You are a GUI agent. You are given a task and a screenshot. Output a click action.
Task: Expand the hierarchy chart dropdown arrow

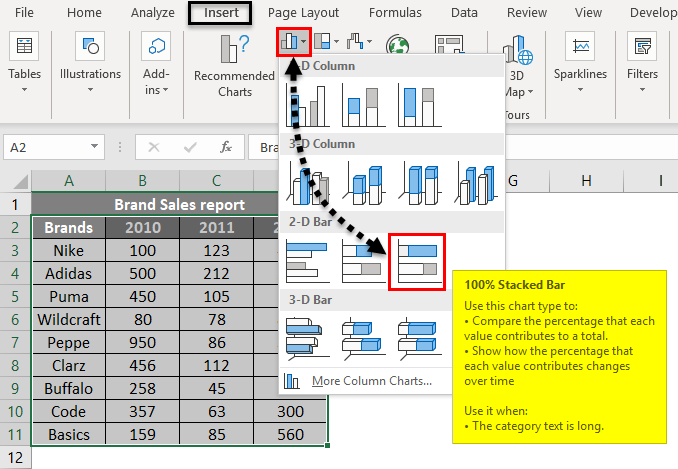(x=336, y=42)
